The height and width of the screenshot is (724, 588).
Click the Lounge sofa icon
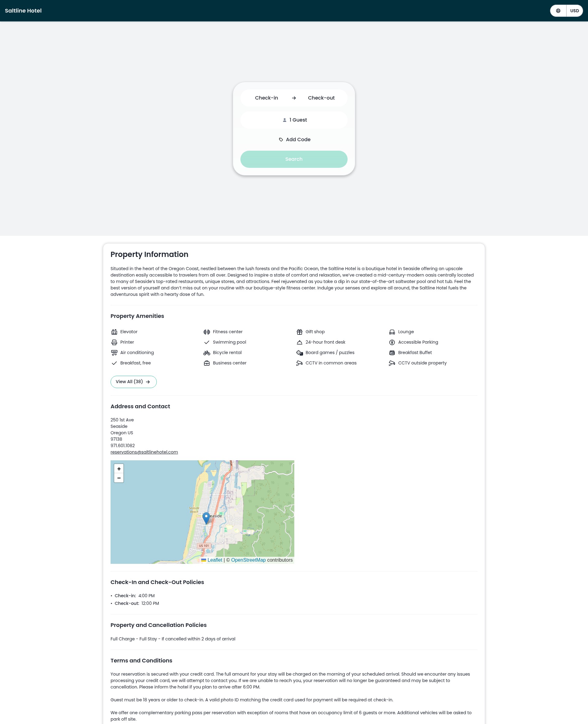[x=392, y=332]
